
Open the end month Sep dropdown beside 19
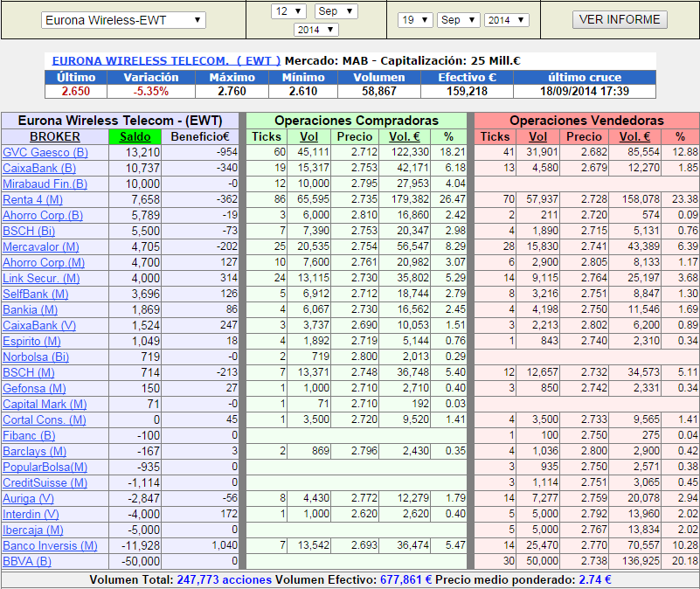click(459, 20)
